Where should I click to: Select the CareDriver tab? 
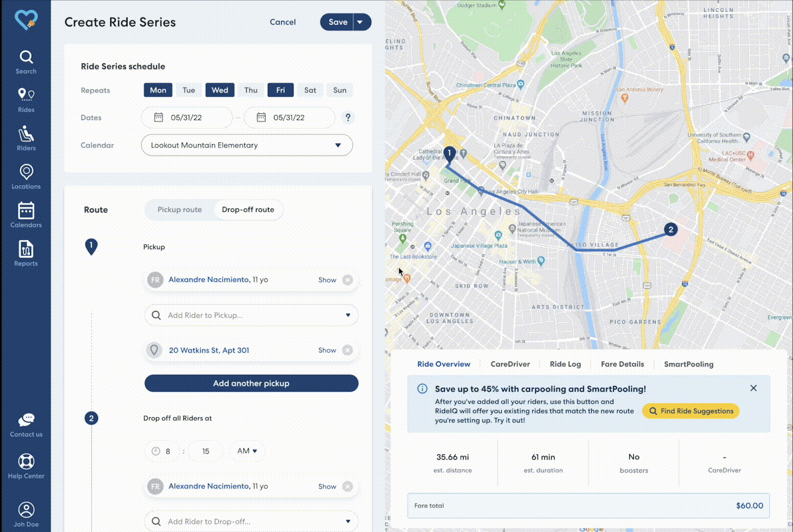pos(510,364)
